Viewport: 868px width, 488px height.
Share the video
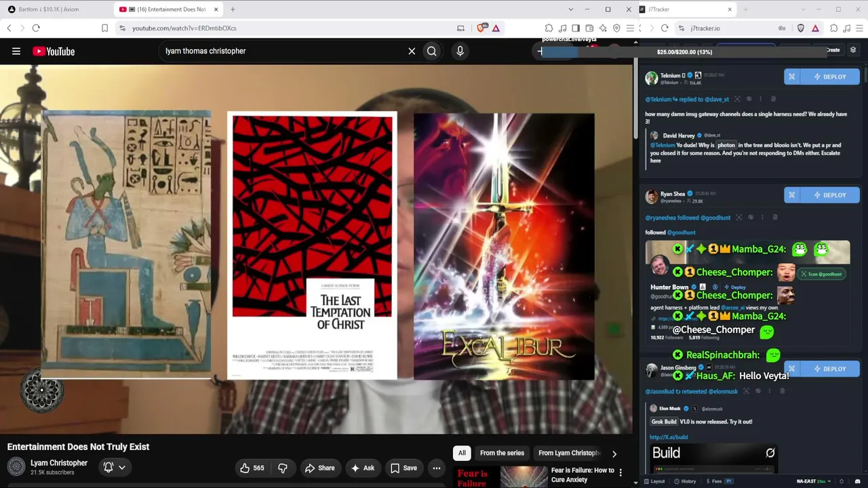[x=319, y=468]
